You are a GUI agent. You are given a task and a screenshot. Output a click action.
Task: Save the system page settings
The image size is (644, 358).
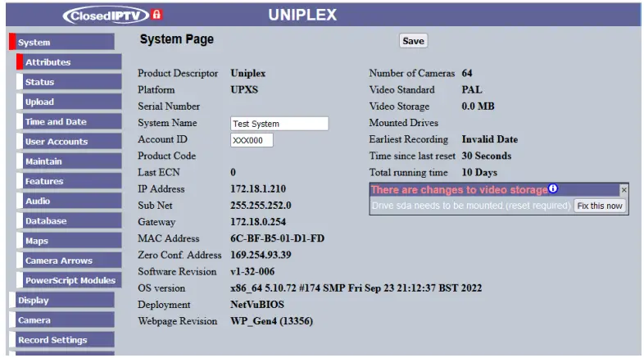click(413, 41)
